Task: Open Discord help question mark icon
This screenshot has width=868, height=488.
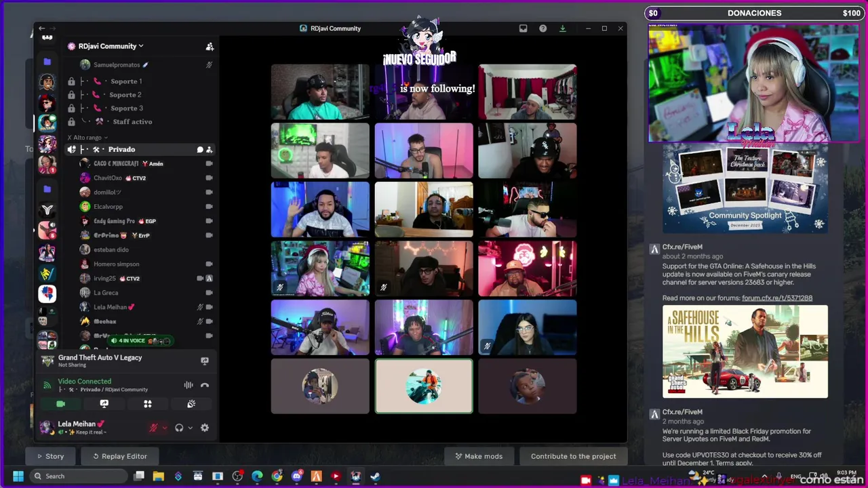Action: click(542, 28)
